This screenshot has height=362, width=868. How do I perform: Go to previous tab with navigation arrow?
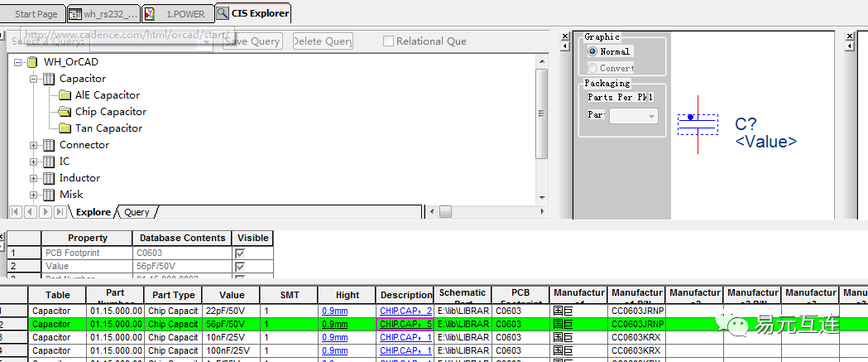coord(30,212)
